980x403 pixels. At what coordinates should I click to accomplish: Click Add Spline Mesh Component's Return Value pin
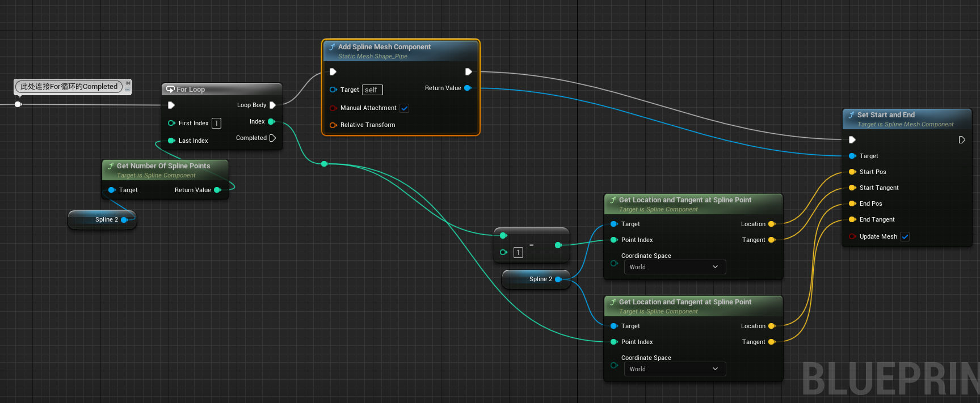468,88
